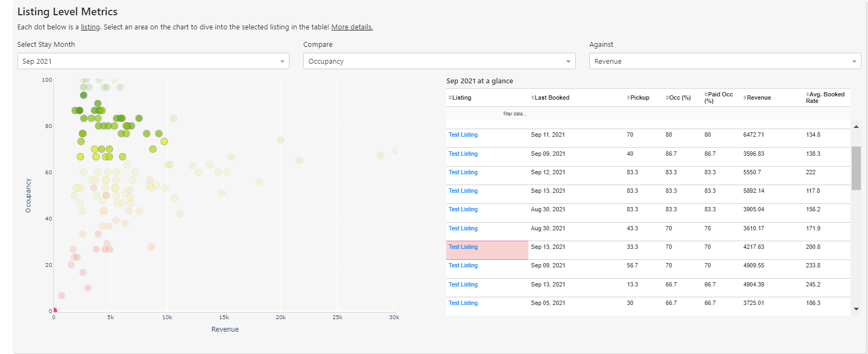Click the underlined 'listing' link in description

point(90,27)
